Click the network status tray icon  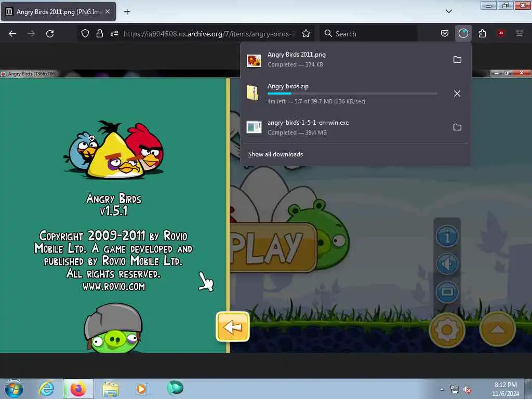[454, 390]
